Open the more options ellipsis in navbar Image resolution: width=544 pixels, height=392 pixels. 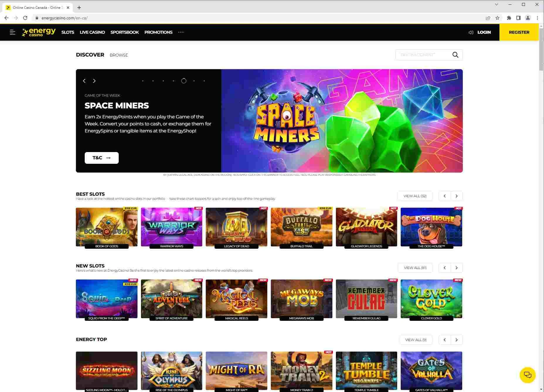point(181,32)
